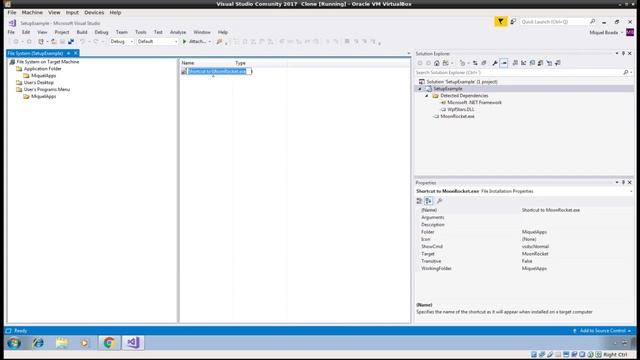Open VirtualBox Machine menu
The height and width of the screenshot is (360, 640).
point(32,13)
